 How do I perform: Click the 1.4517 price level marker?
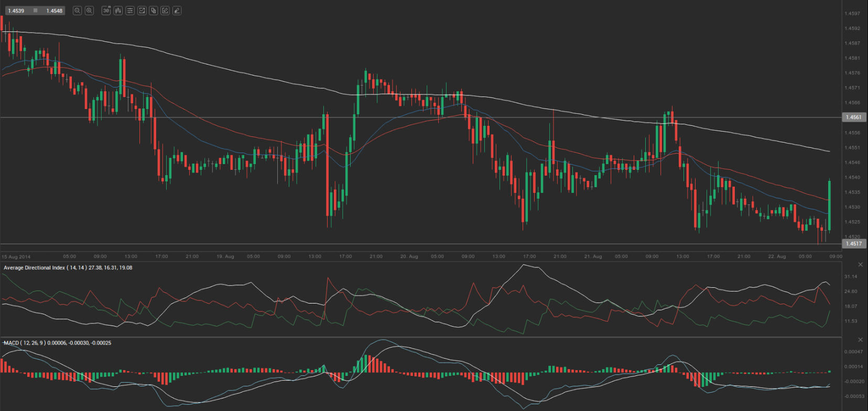pyautogui.click(x=854, y=244)
